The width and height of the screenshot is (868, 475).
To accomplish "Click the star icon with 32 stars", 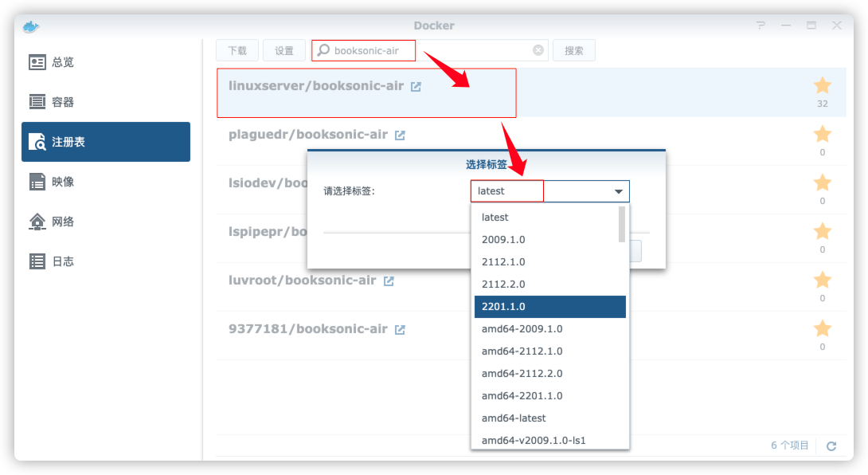I will (x=823, y=85).
